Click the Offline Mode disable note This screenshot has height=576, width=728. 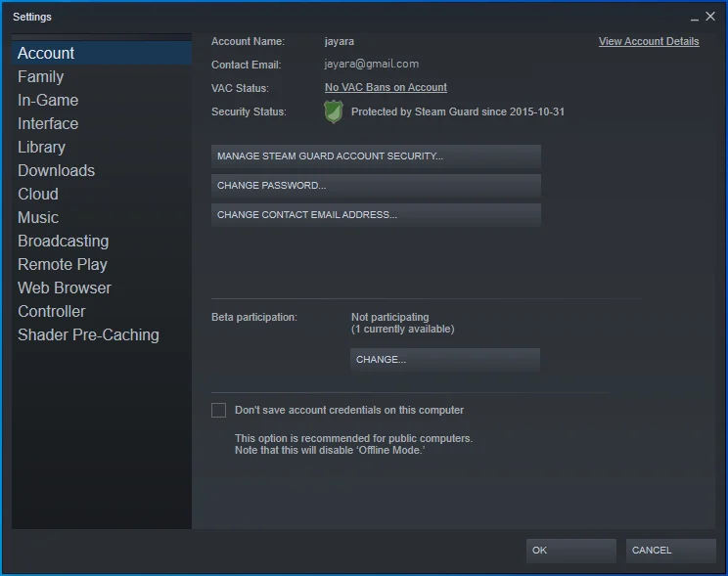[330, 450]
